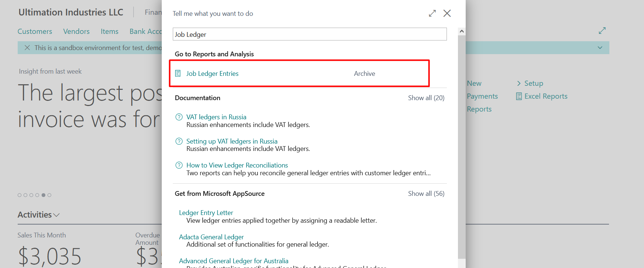Select the first insight carousel dot
The width and height of the screenshot is (644, 268).
pos(20,195)
